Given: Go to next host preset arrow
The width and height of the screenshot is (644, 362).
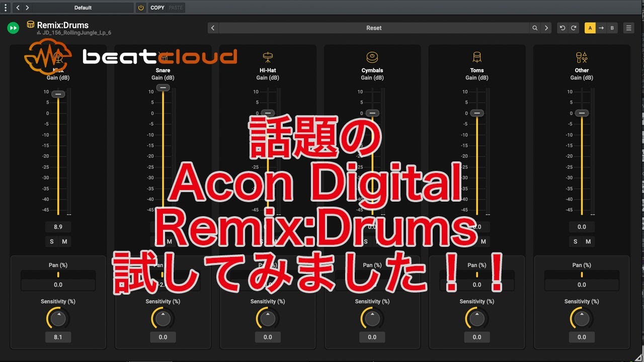Looking at the screenshot, I should [27, 8].
